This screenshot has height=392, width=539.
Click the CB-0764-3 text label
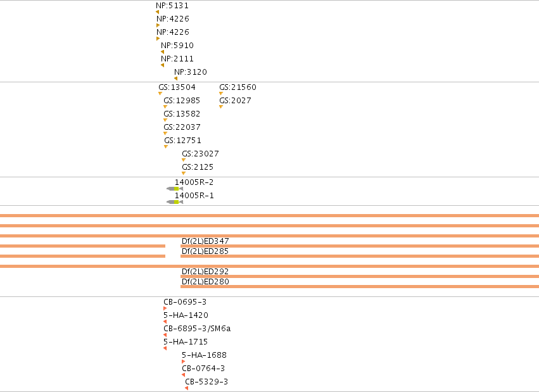coord(203,369)
